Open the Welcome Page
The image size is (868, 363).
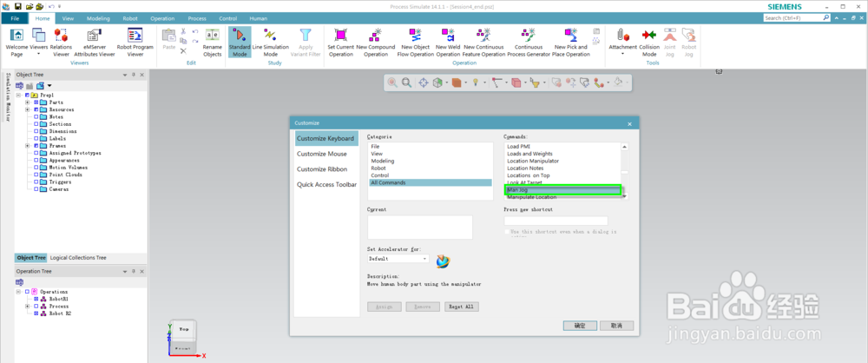click(x=16, y=43)
